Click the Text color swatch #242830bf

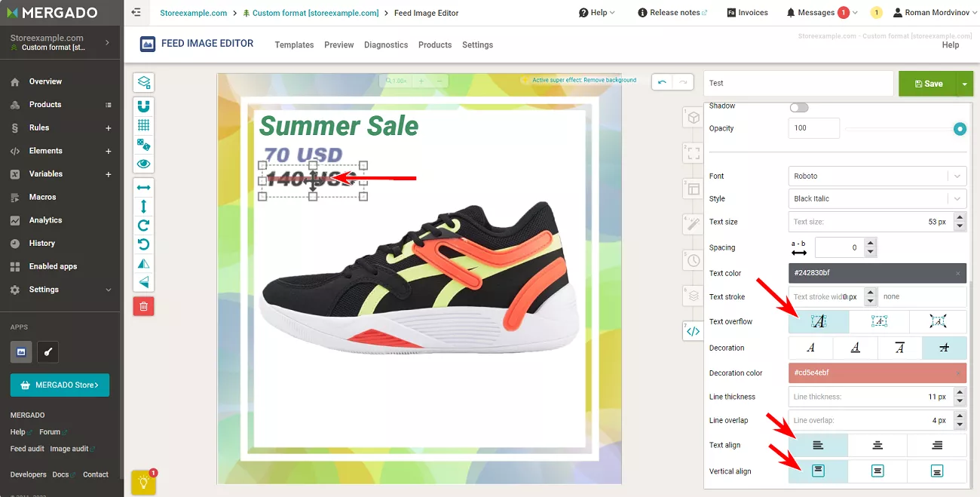(877, 273)
